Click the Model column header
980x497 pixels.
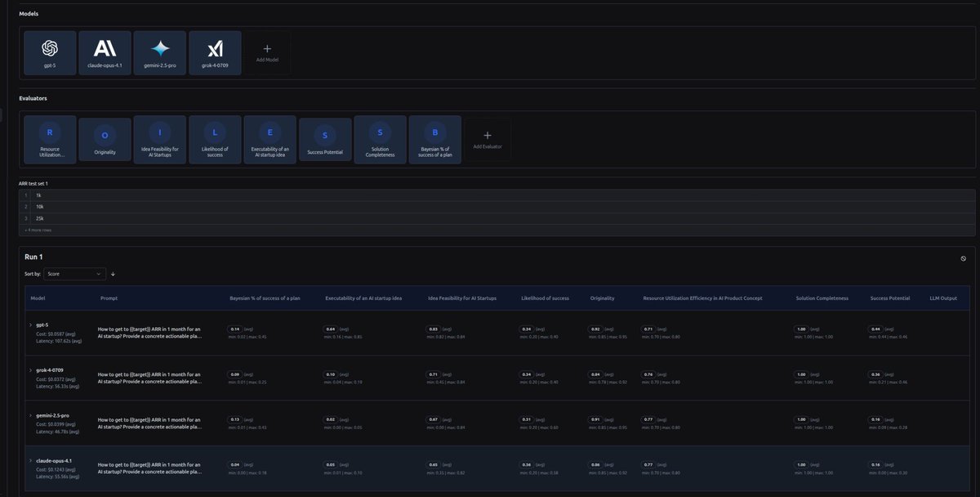(38, 298)
